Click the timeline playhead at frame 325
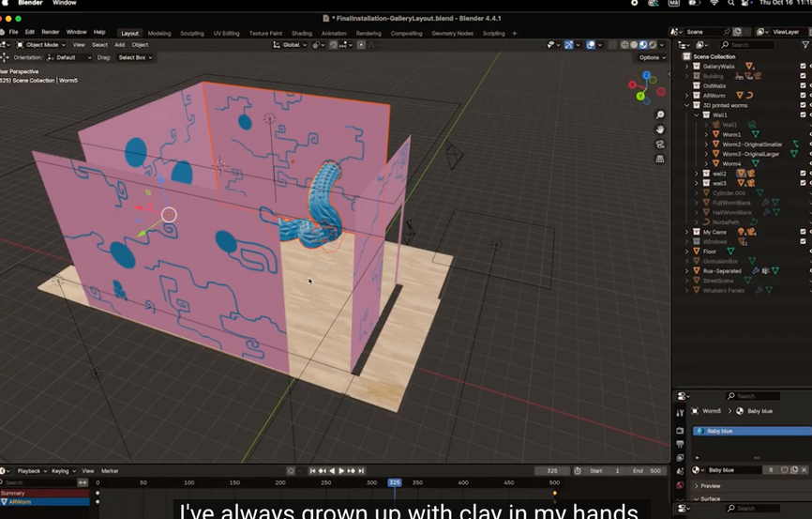812x519 pixels. click(395, 482)
